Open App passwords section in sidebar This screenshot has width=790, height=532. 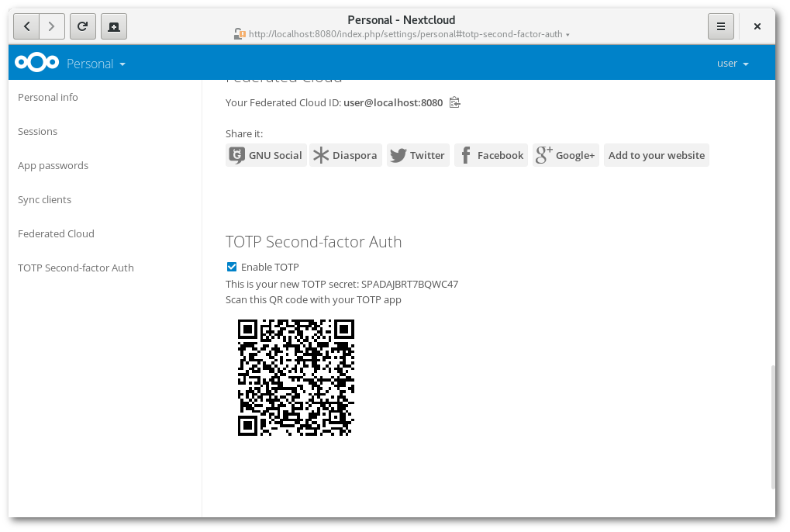click(53, 165)
